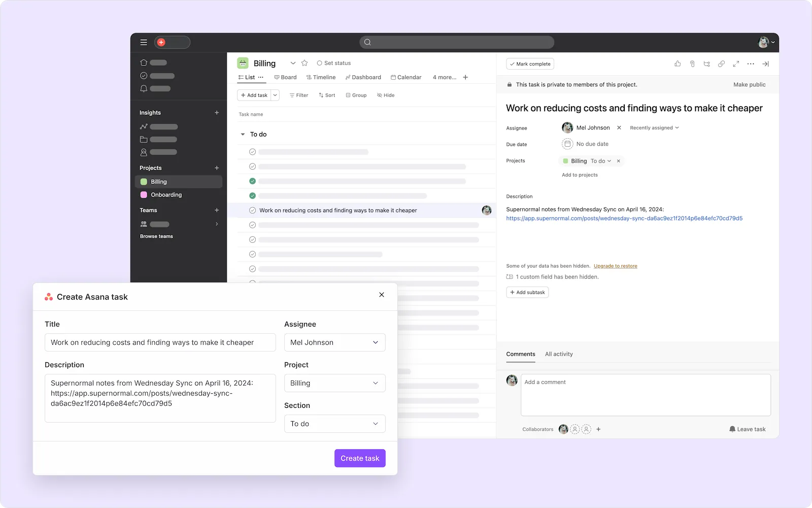
Task: Expand task pane to full screen
Action: [x=736, y=64]
